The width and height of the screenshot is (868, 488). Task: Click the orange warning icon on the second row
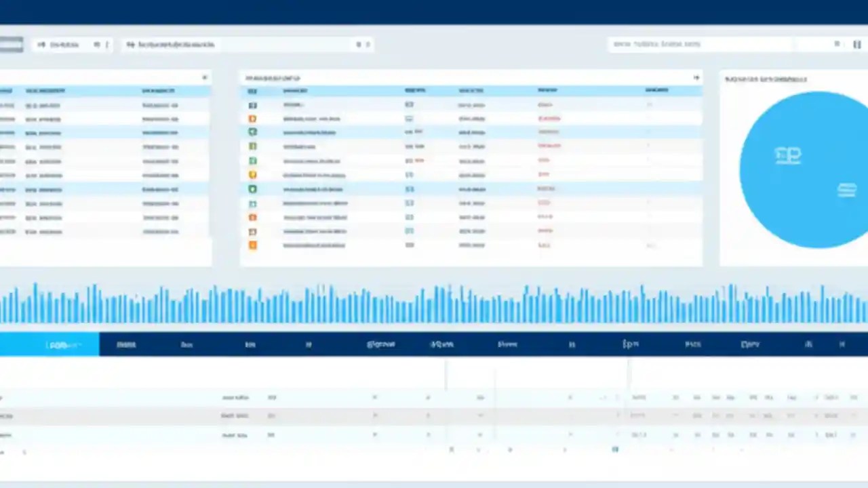[252, 119]
